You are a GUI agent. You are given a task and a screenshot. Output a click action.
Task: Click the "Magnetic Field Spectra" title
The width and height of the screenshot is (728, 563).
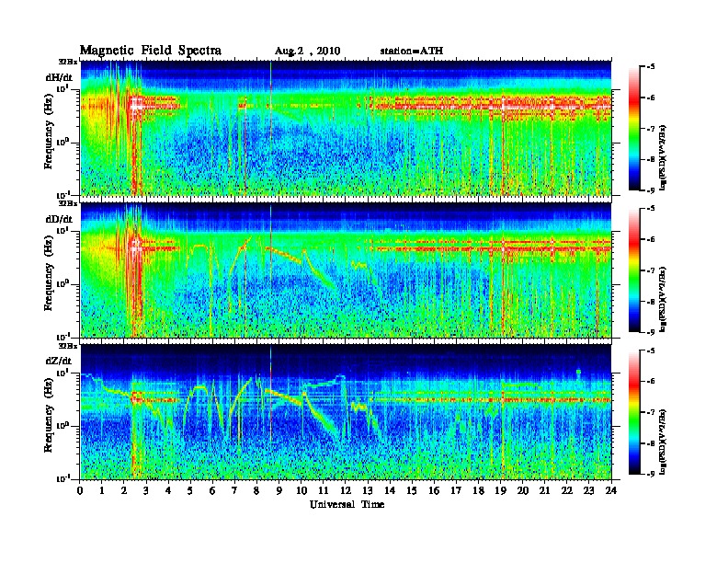point(151,51)
